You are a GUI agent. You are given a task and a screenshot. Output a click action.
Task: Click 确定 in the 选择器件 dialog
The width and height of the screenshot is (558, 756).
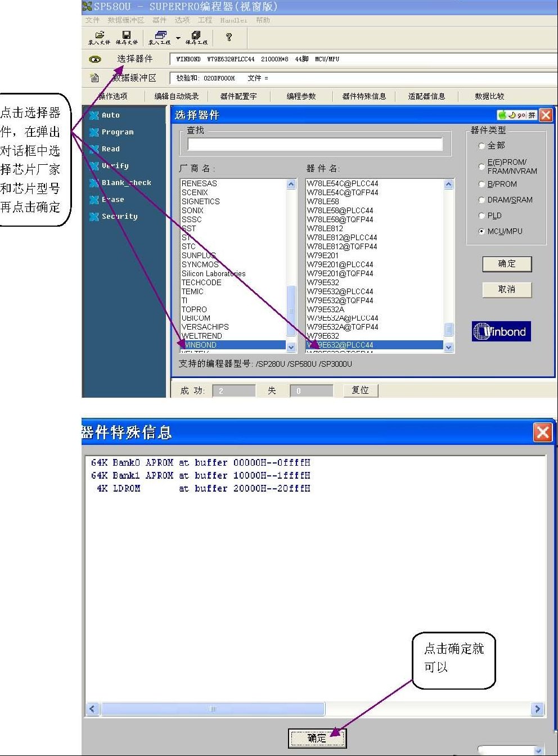click(x=507, y=264)
